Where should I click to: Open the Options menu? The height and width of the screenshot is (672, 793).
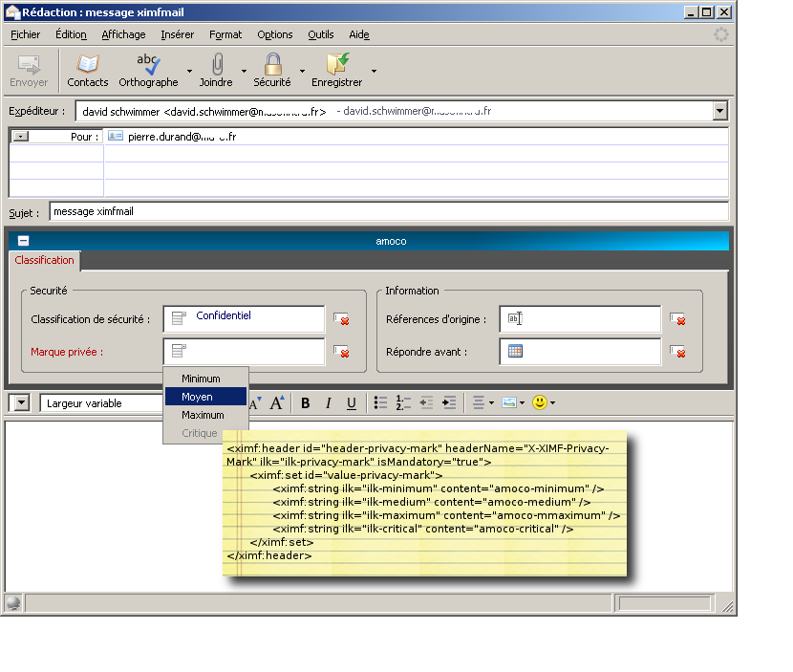[x=274, y=34]
